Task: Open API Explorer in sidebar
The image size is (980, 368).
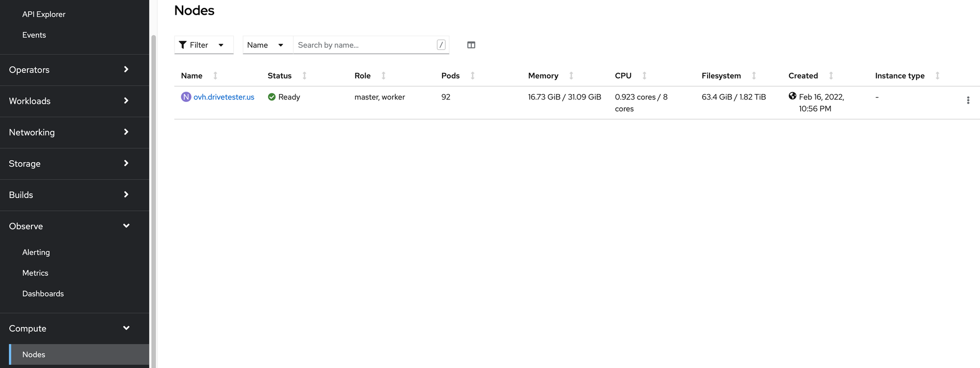Action: (x=44, y=14)
